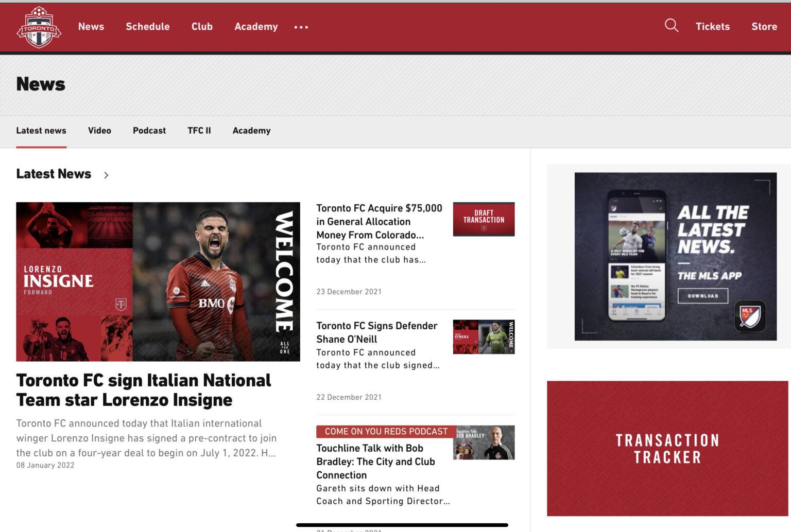Click the Latest News chevron arrow
The height and width of the screenshot is (532, 791).
106,175
